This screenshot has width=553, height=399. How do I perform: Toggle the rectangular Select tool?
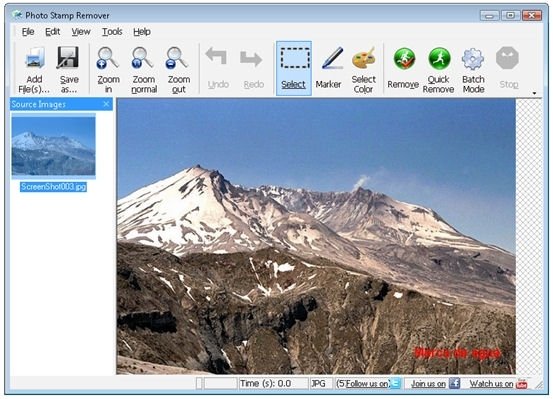pos(294,68)
